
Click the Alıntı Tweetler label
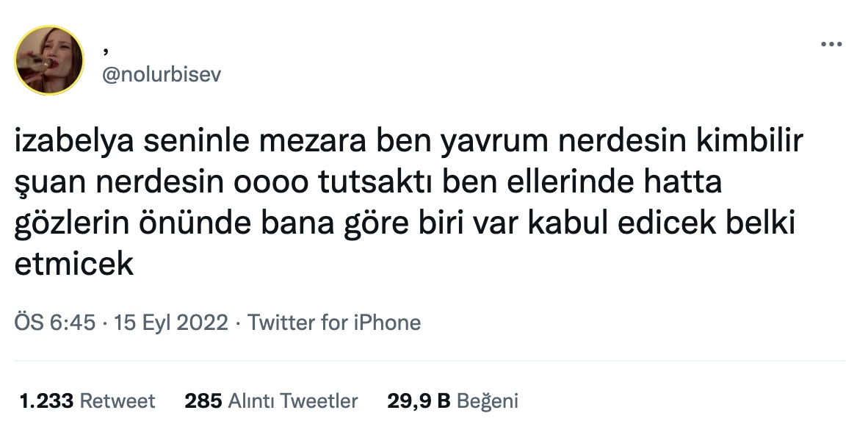[293, 400]
